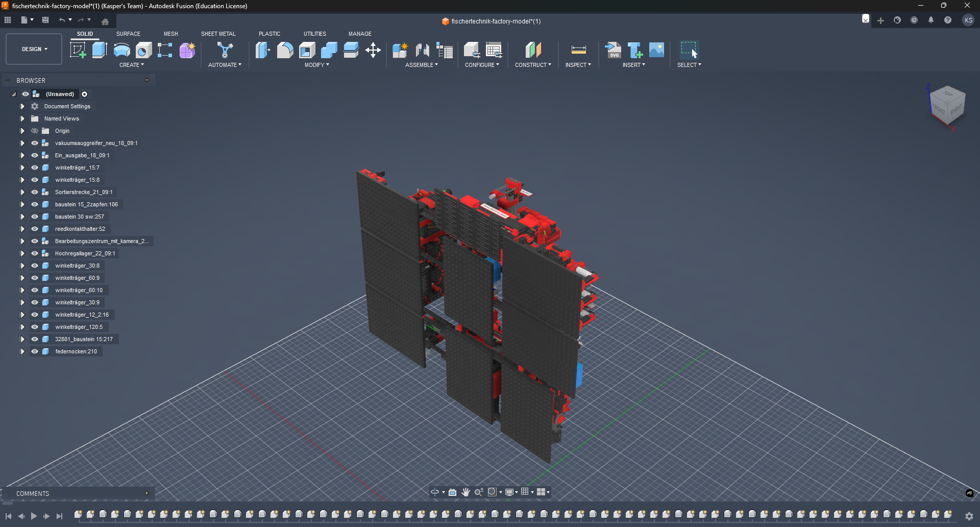Click the Insert SVG icon

[612, 50]
